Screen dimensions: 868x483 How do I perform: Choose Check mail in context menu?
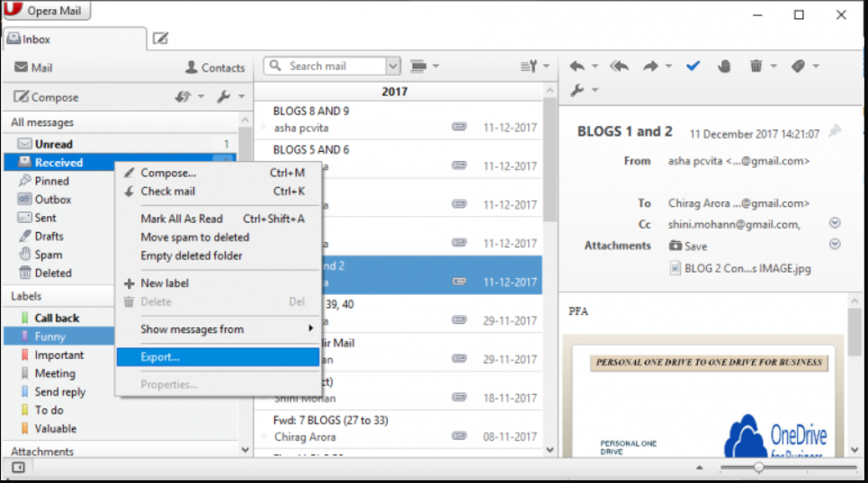[x=218, y=192]
